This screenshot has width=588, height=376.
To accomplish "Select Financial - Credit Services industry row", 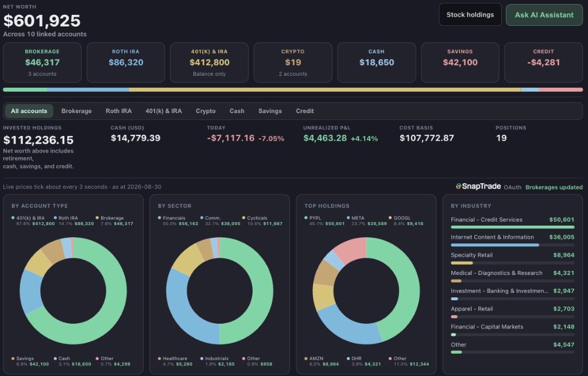I will (512, 222).
